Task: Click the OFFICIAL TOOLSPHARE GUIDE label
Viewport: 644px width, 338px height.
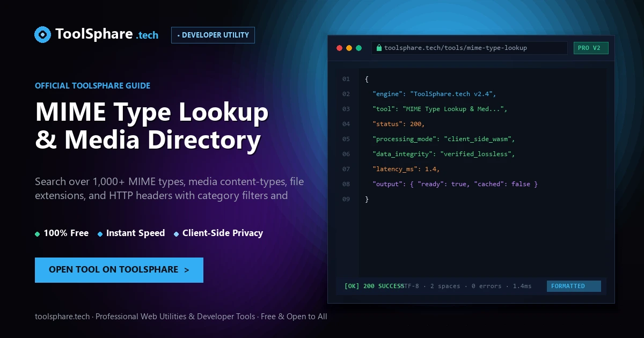Action: [x=92, y=86]
